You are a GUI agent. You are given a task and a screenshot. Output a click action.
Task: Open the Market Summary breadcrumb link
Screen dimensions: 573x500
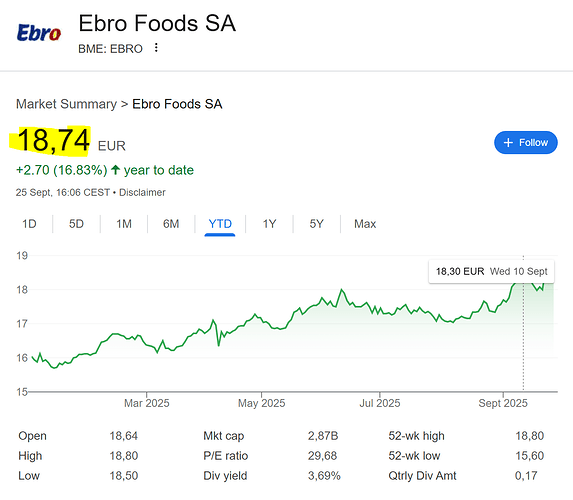coord(66,104)
